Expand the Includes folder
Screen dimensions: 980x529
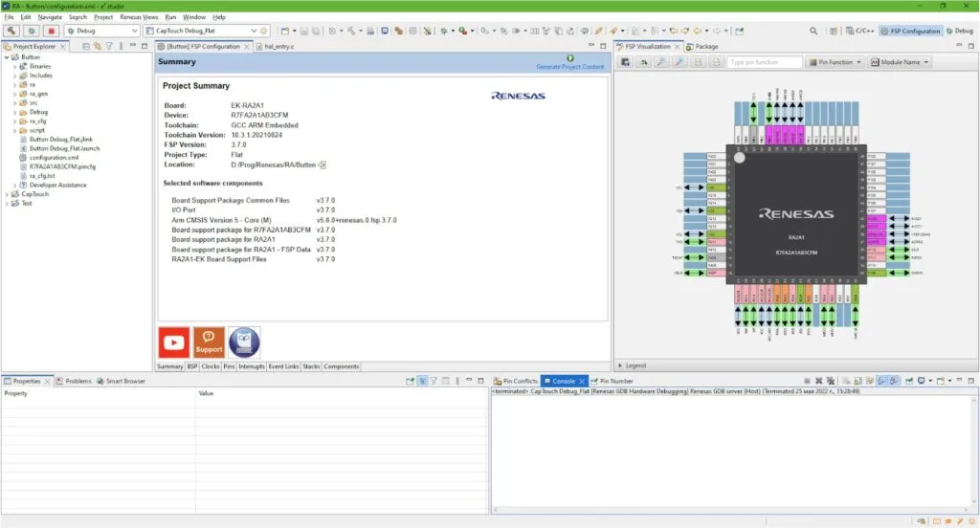[15, 76]
